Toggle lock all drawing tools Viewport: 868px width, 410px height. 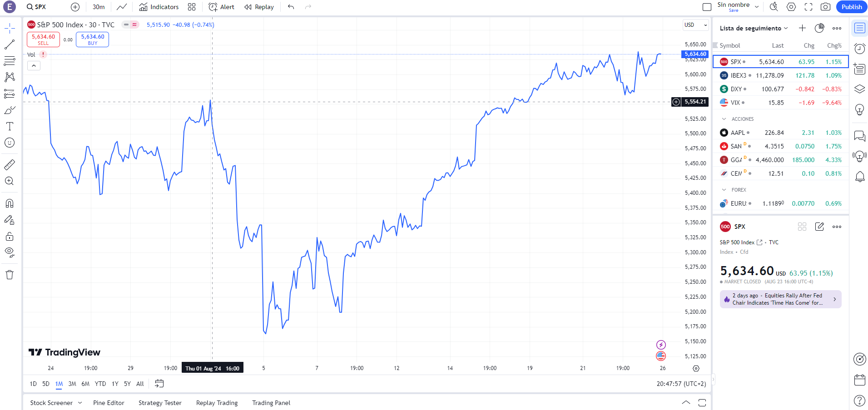10,237
